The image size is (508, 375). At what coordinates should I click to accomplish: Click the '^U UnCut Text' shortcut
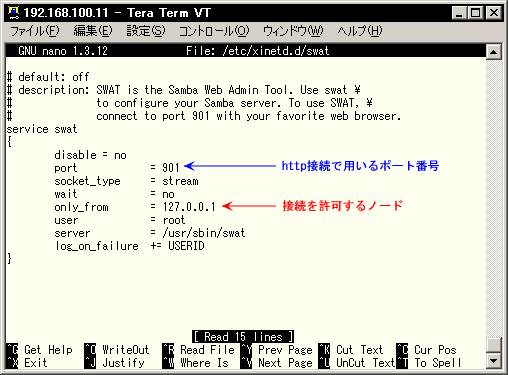tap(357, 363)
